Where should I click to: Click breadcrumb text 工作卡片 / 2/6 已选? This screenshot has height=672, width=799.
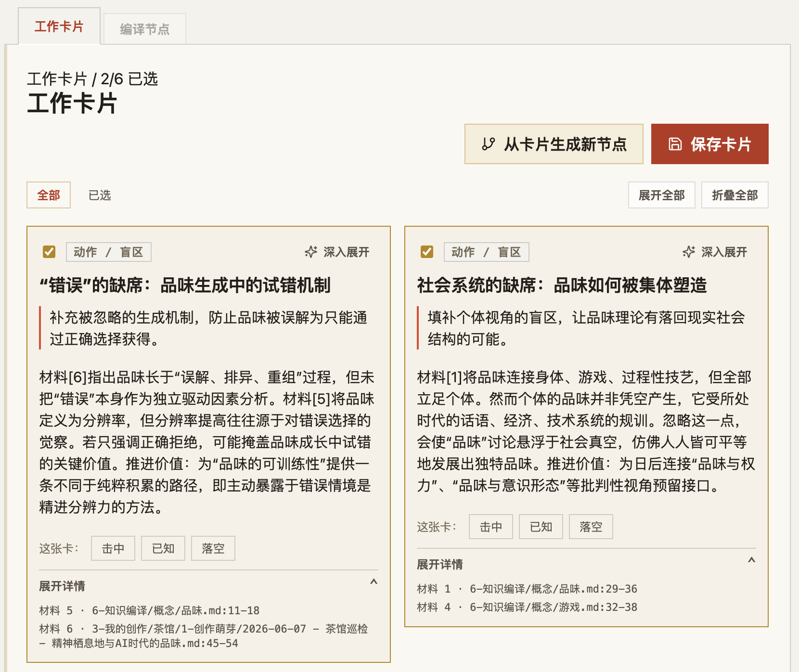[x=92, y=78]
